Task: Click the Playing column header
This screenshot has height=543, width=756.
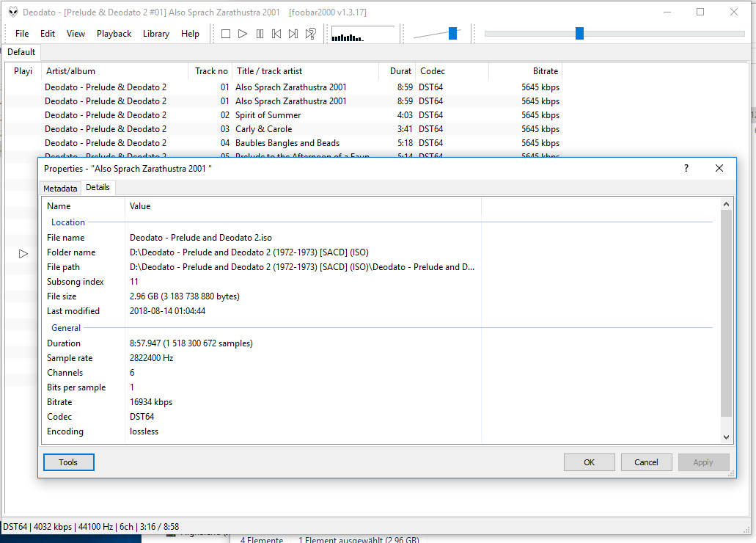Action: point(23,71)
